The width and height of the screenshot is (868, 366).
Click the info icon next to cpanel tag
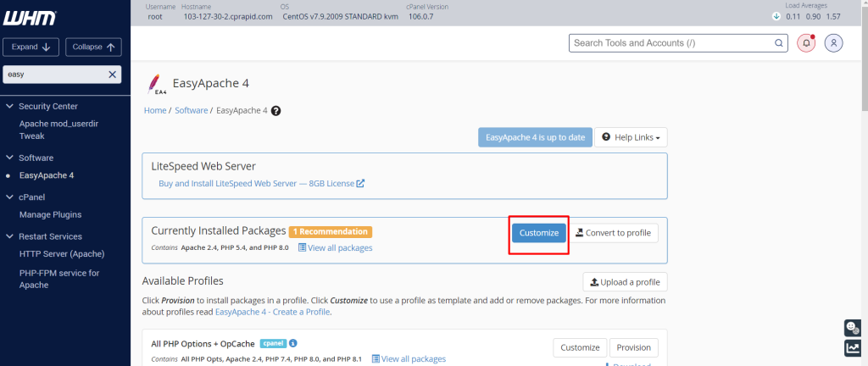[293, 343]
